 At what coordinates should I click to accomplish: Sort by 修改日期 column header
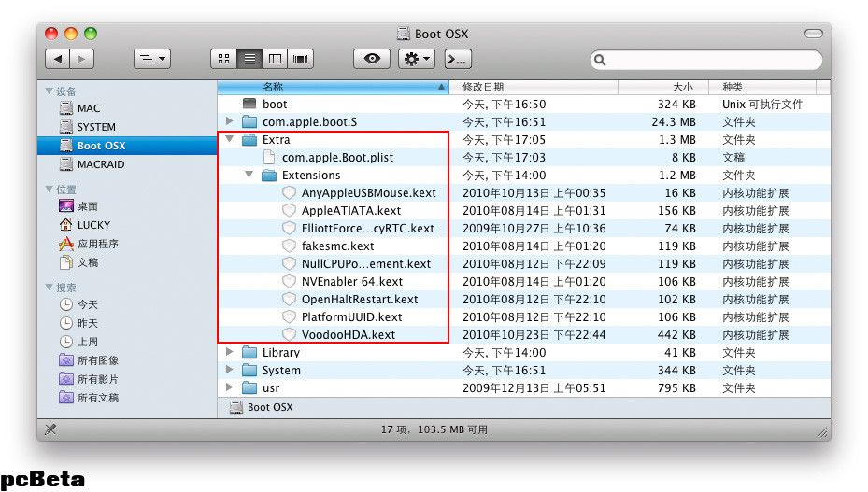534,87
